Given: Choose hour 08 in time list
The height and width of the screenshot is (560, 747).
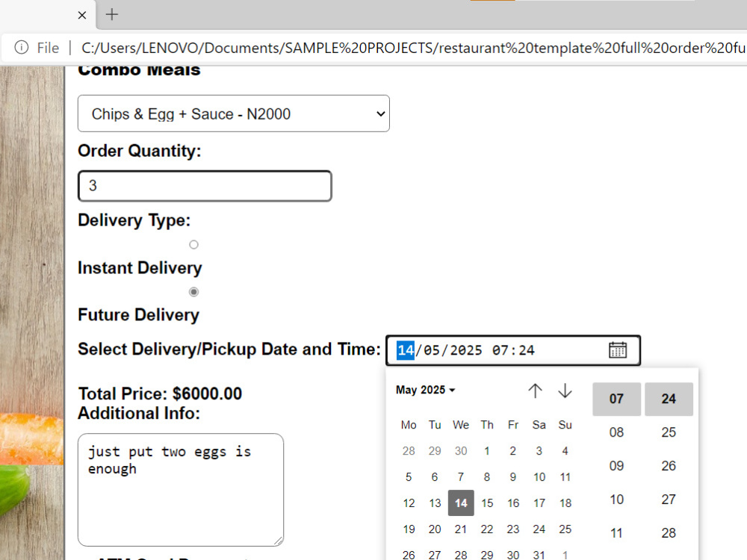Looking at the screenshot, I should point(616,432).
